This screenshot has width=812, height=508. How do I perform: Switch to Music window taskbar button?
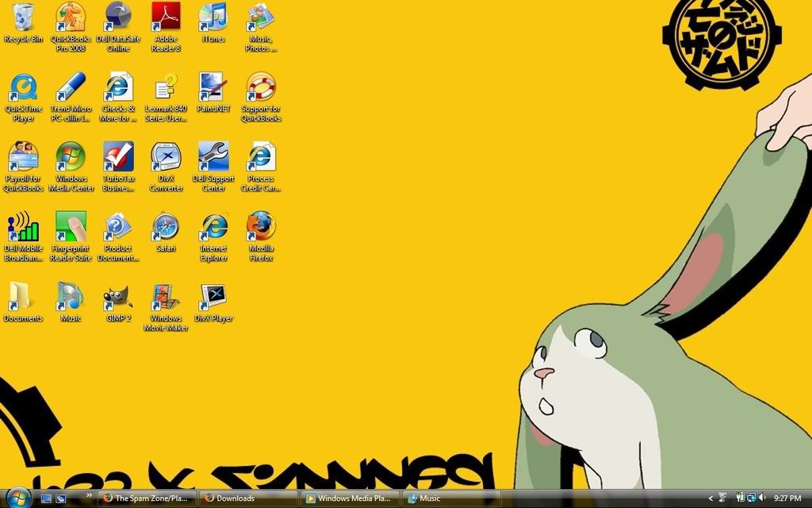point(451,498)
